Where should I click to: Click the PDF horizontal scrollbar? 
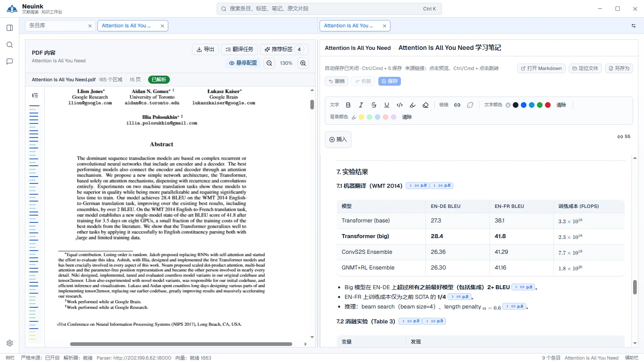[x=181, y=344]
